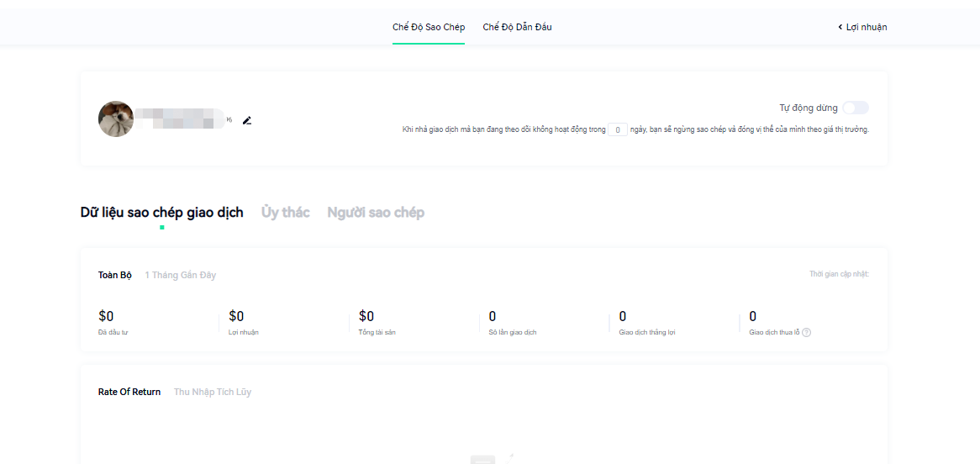The width and height of the screenshot is (980, 464).
Task: Select the Dữ liệu sao chép giao dịch tab
Action: [x=161, y=213]
